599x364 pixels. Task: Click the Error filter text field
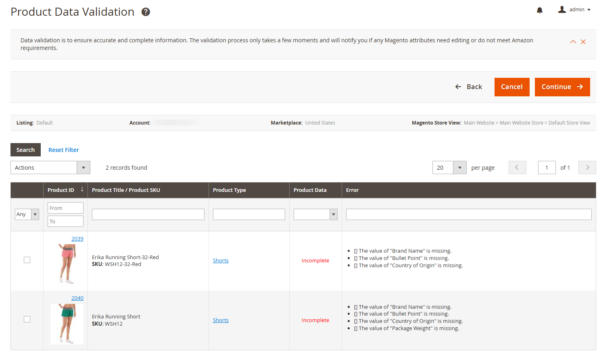pos(468,214)
